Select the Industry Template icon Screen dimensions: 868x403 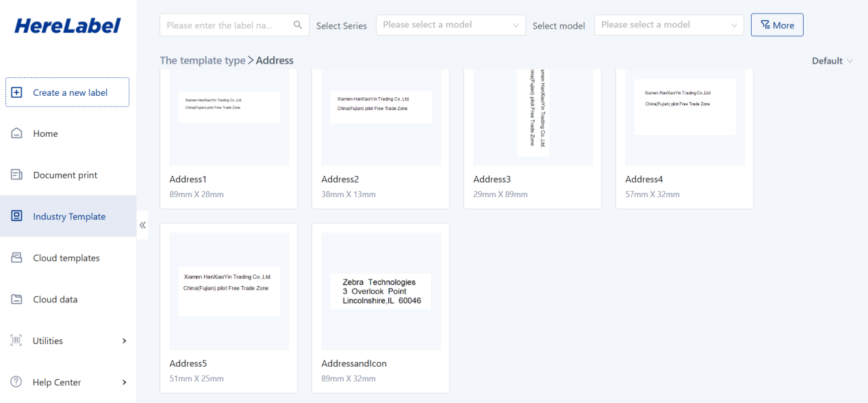pos(17,216)
